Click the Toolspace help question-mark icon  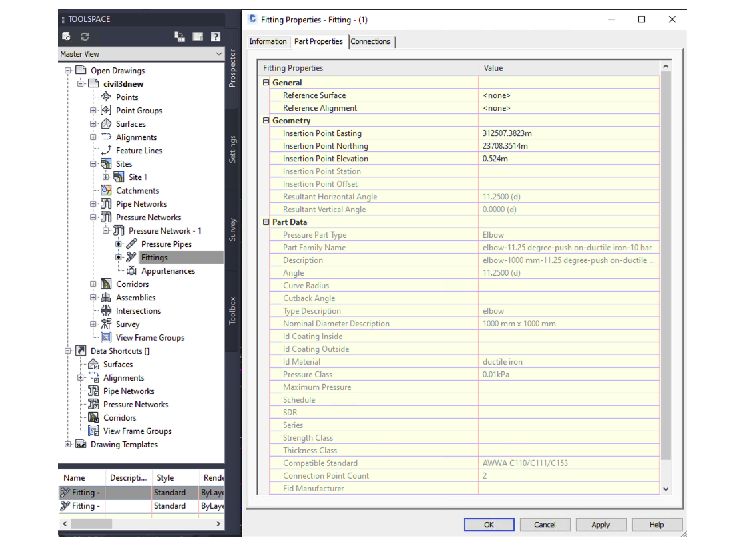(215, 36)
